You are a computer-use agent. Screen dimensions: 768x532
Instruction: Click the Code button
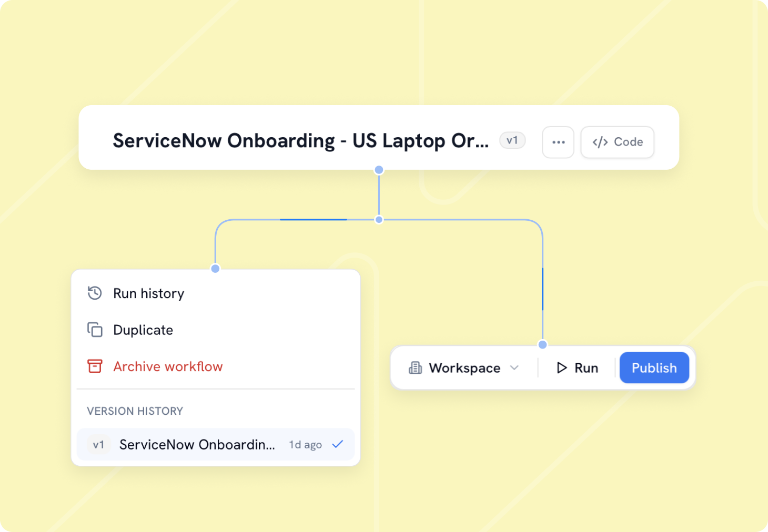click(x=618, y=142)
